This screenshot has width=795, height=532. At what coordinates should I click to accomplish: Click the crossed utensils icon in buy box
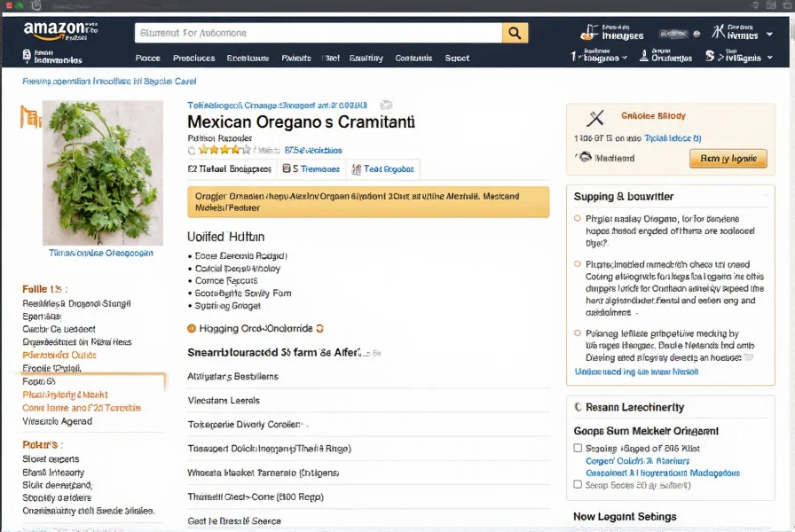click(595, 118)
